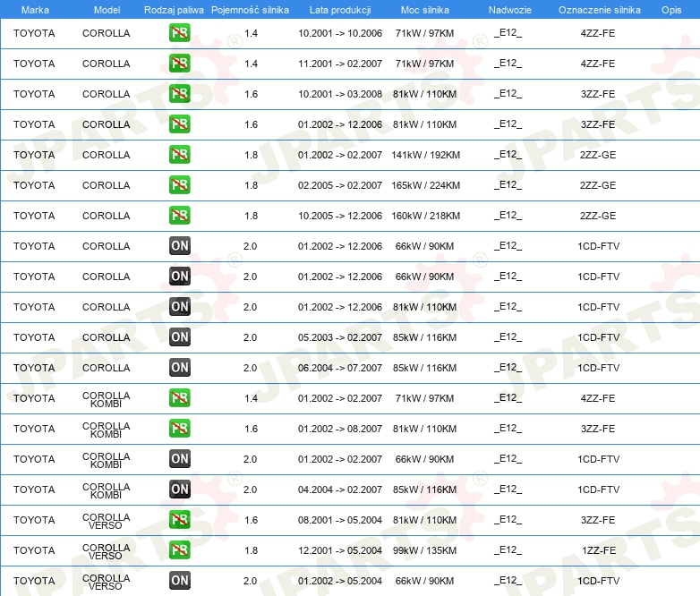Screen dimensions: 700x596
Task: Select the 160kW / 218KM power cell
Action: pyautogui.click(x=425, y=216)
